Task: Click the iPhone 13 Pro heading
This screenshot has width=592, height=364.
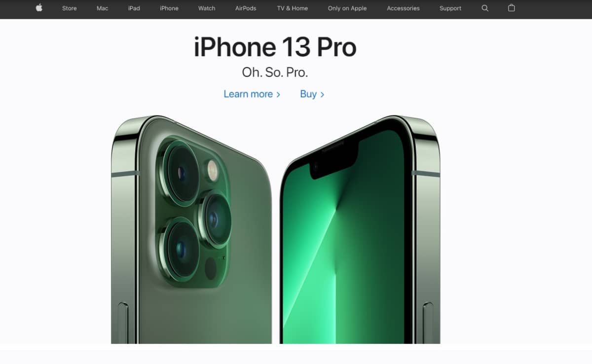Action: coord(275,47)
